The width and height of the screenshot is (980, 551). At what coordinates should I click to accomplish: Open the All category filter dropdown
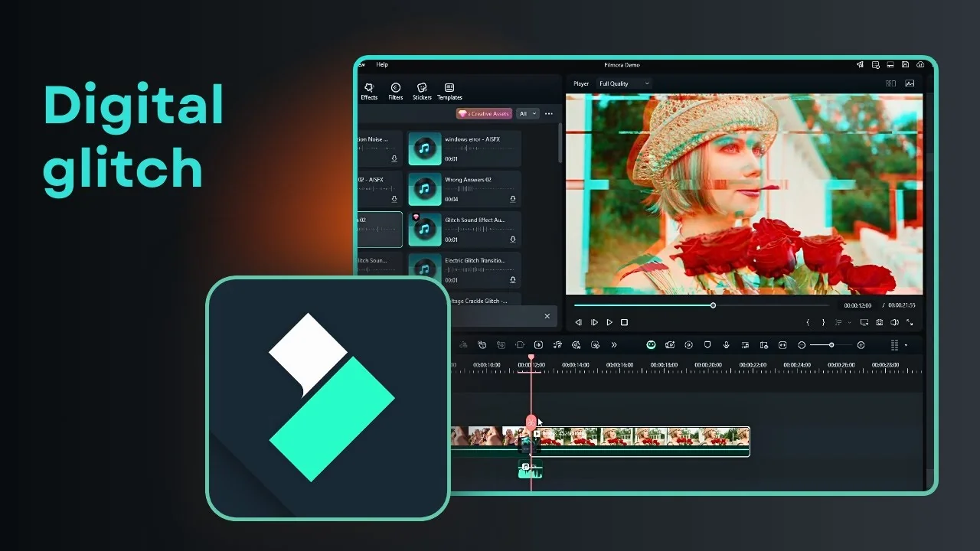(x=528, y=113)
